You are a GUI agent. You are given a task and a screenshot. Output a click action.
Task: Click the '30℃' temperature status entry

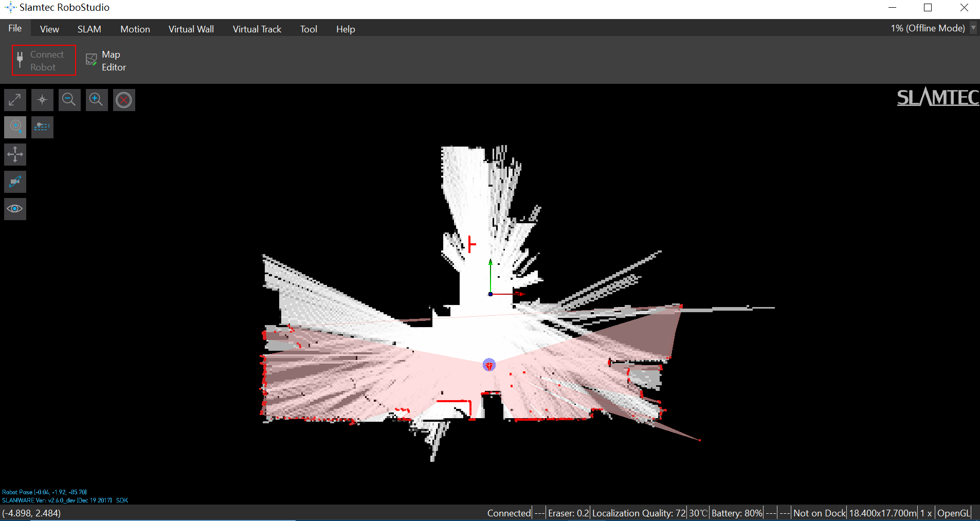click(x=698, y=513)
